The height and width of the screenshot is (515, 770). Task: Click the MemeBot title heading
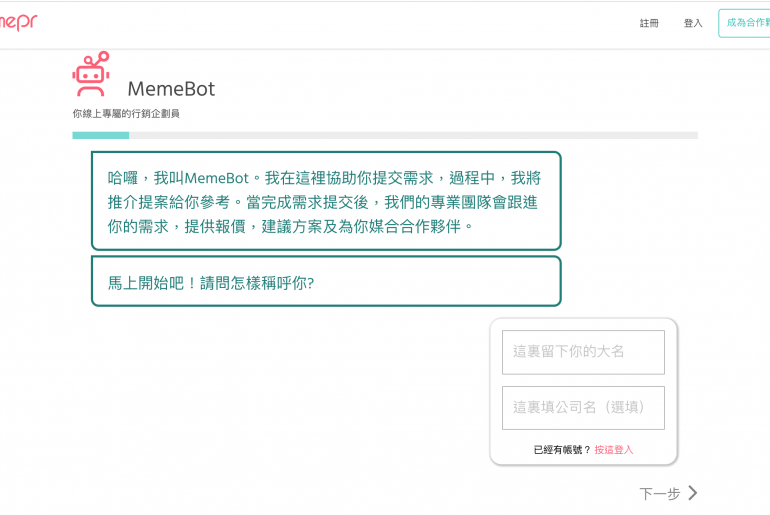(x=171, y=89)
